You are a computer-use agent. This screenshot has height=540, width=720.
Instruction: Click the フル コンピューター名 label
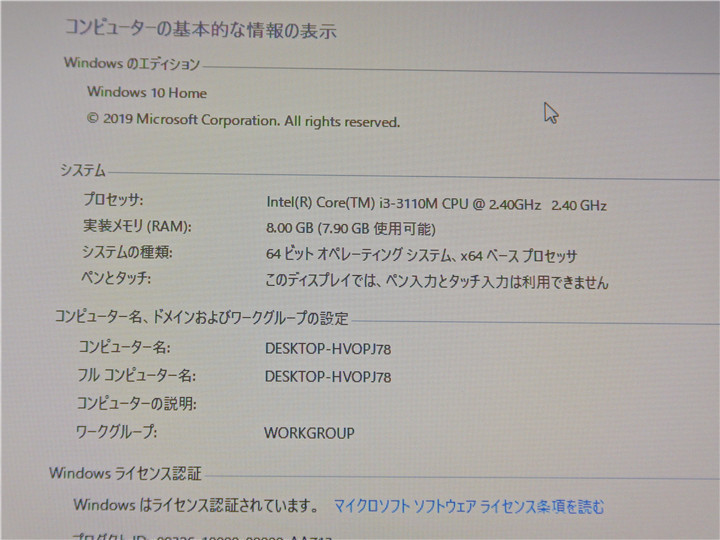point(136,376)
